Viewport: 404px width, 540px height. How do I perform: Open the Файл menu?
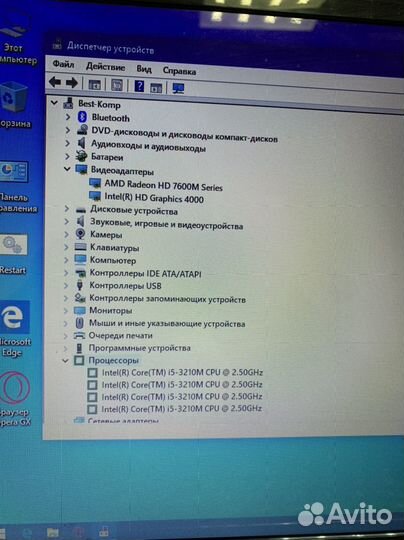click(x=63, y=64)
